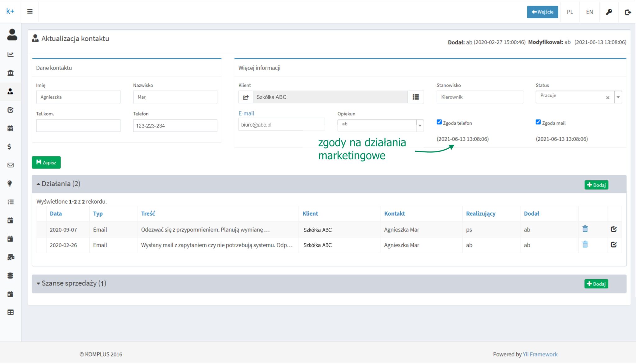Open the bank building clients icon

[x=11, y=73]
